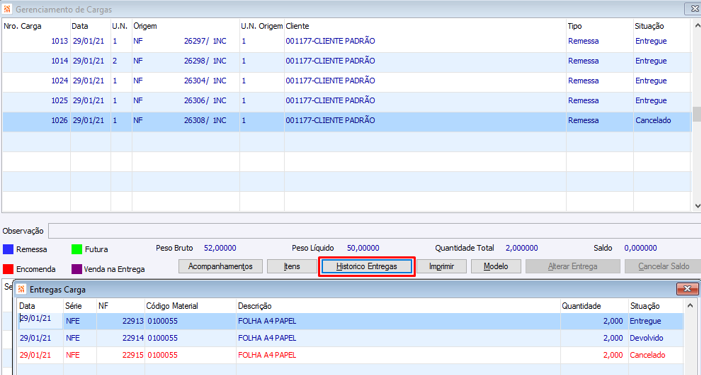This screenshot has width=701, height=375.
Task: Click the blue Remessa color swatch
Action: [x=8, y=249]
